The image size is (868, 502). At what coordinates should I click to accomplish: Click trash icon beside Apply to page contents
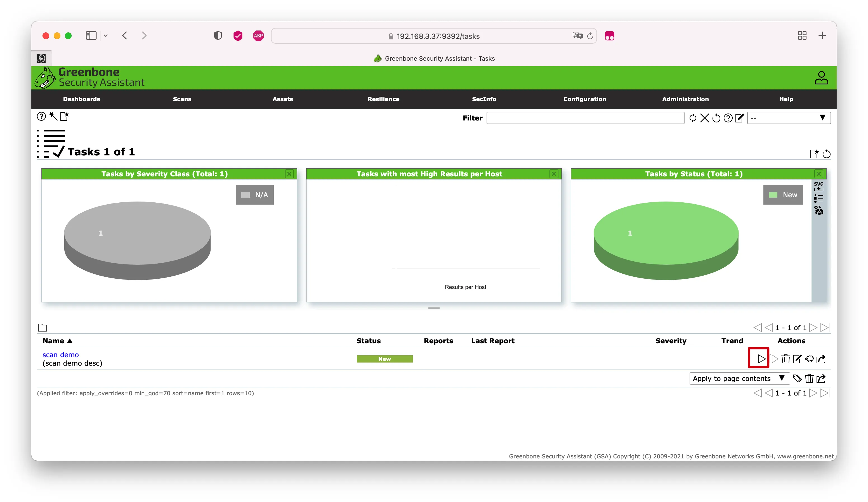(809, 378)
